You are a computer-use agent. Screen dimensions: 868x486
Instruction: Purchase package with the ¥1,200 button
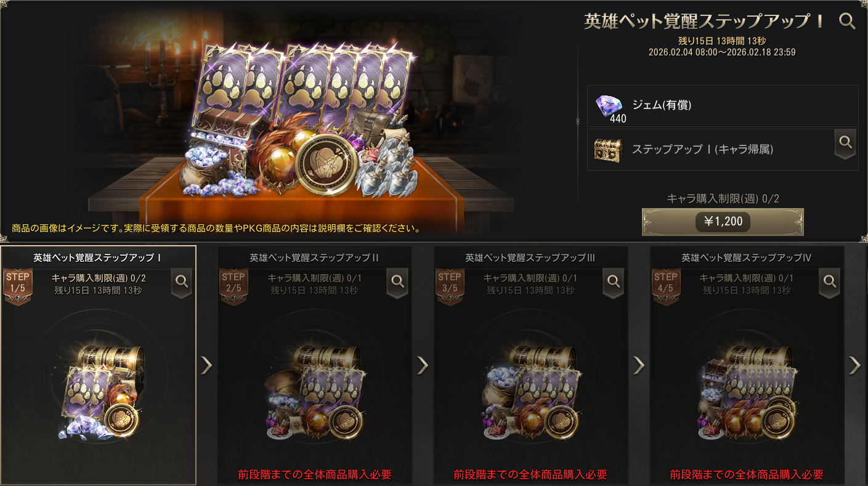coord(723,222)
